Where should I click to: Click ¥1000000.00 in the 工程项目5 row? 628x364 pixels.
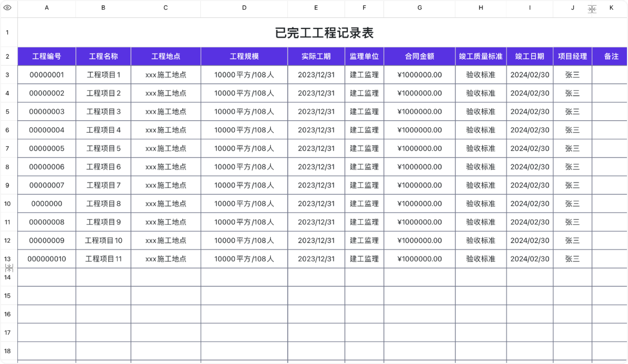pyautogui.click(x=419, y=149)
